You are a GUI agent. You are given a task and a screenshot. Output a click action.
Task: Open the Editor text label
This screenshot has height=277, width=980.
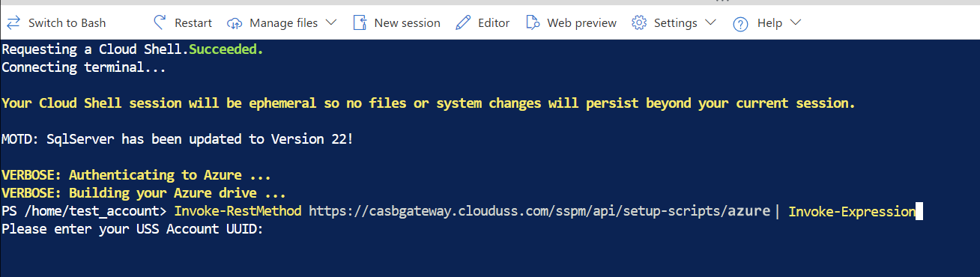click(x=494, y=23)
